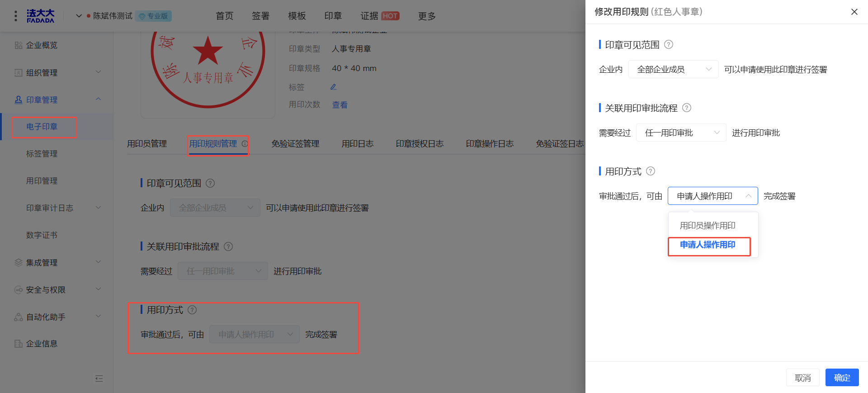Open the app grid dots menu icon
The width and height of the screenshot is (868, 393).
tap(16, 16)
